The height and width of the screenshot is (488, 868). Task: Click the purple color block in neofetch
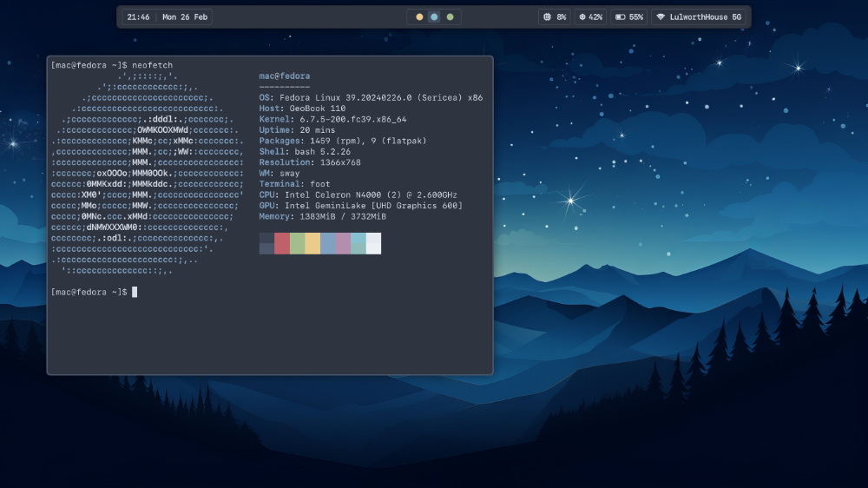click(343, 243)
